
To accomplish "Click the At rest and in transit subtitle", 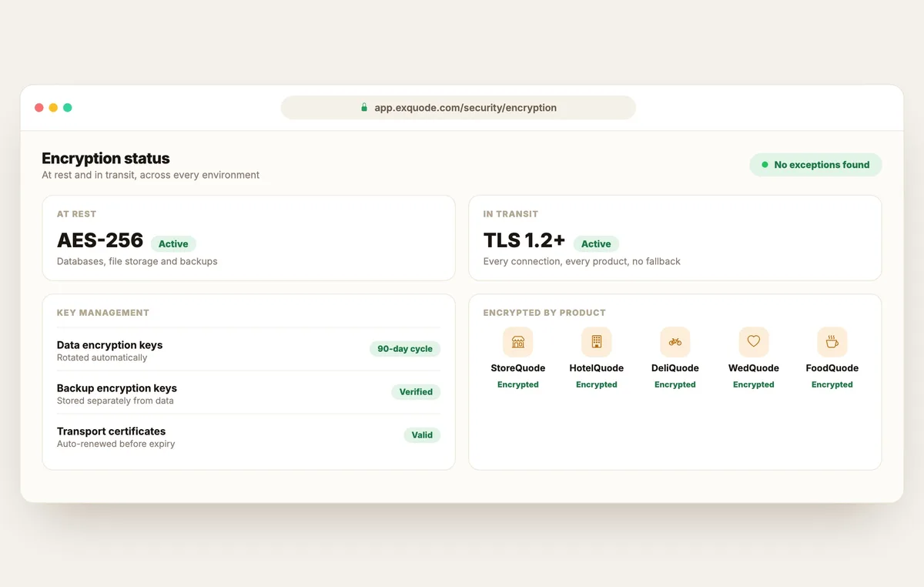I will tap(150, 175).
